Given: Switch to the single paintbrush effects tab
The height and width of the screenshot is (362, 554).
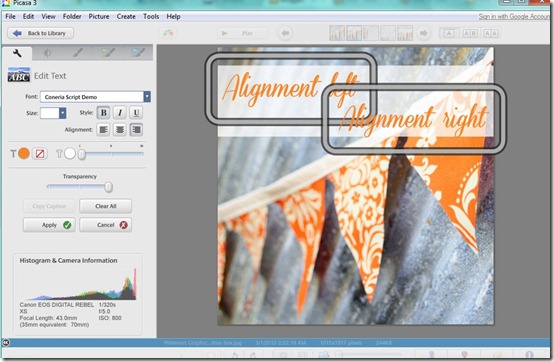Looking at the screenshot, I should (77, 53).
